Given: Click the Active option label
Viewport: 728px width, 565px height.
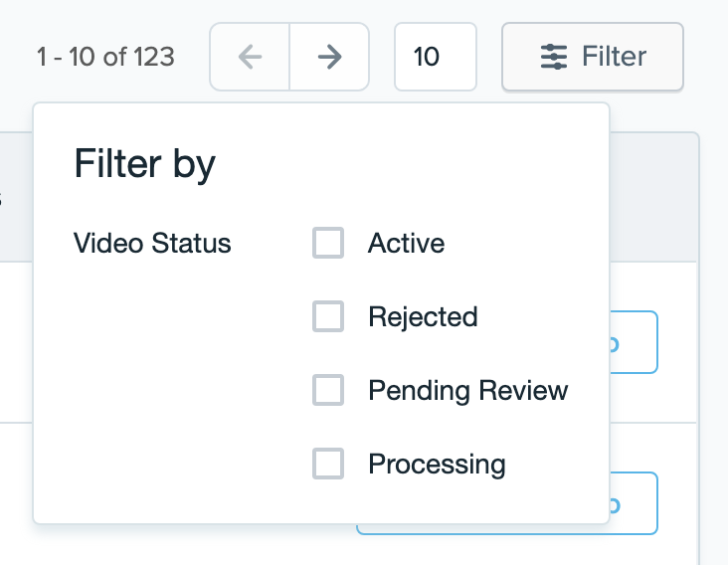Looking at the screenshot, I should coord(406,243).
